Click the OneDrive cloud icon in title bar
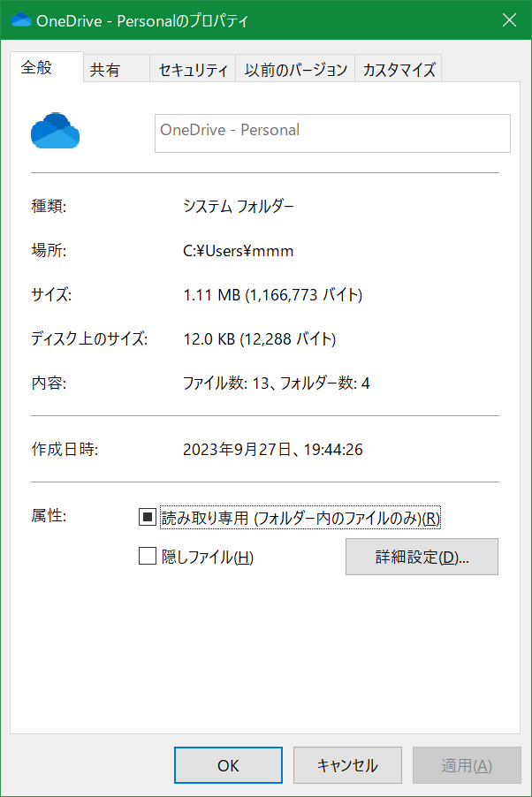 point(21,19)
